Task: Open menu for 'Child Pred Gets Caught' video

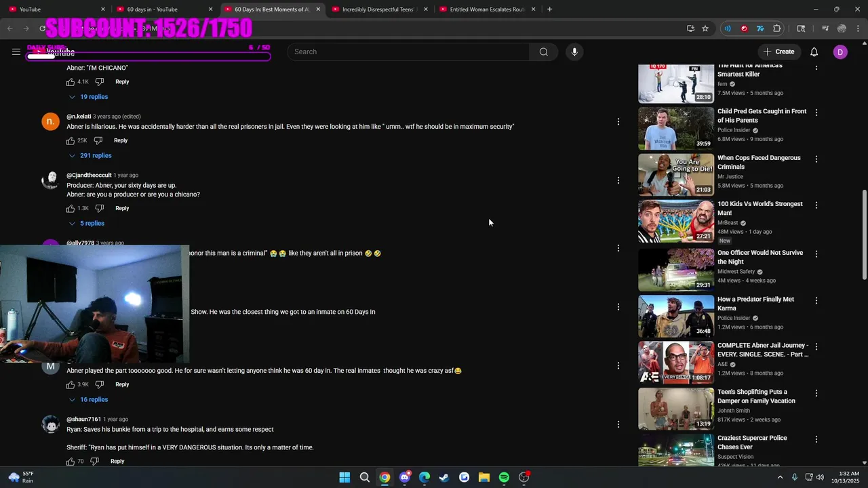Action: point(816,113)
